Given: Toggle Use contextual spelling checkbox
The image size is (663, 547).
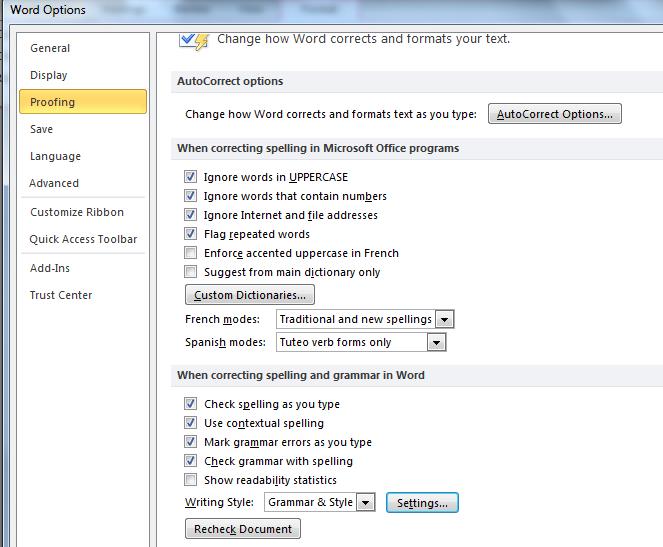Looking at the screenshot, I should click(190, 423).
